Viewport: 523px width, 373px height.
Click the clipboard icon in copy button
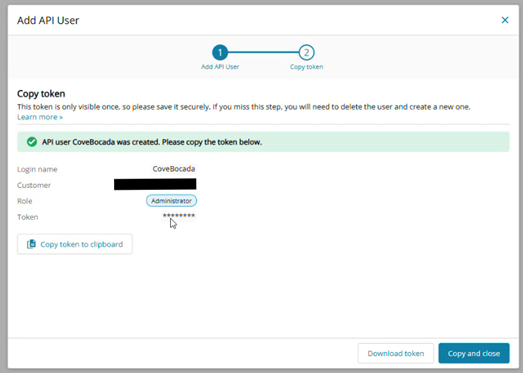click(x=31, y=244)
